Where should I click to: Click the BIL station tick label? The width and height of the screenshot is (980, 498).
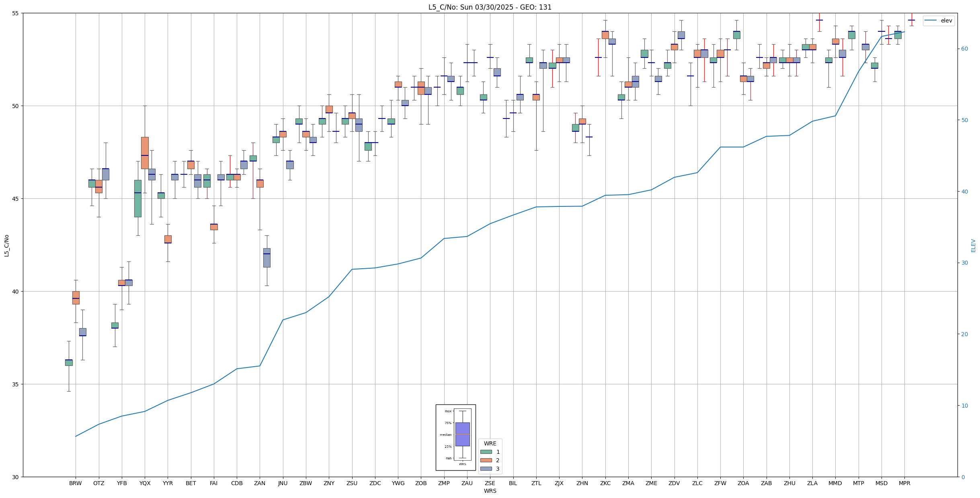(513, 483)
